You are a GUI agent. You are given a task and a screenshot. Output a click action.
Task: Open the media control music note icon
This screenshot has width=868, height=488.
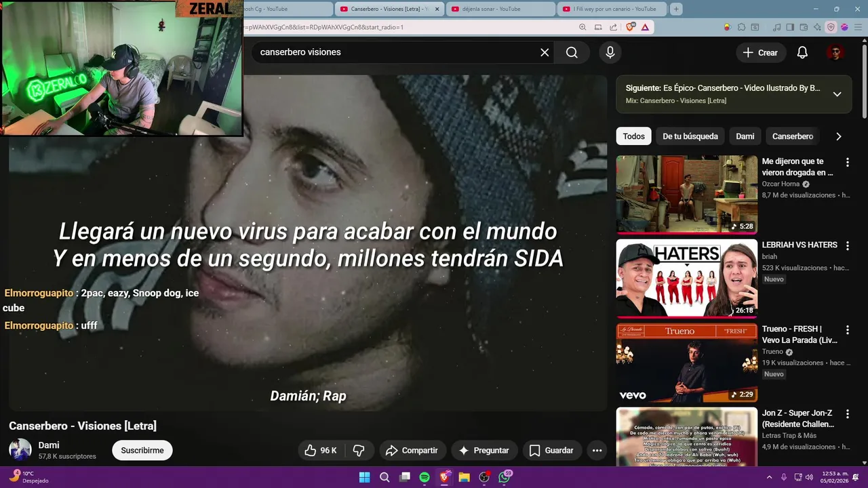pyautogui.click(x=776, y=27)
